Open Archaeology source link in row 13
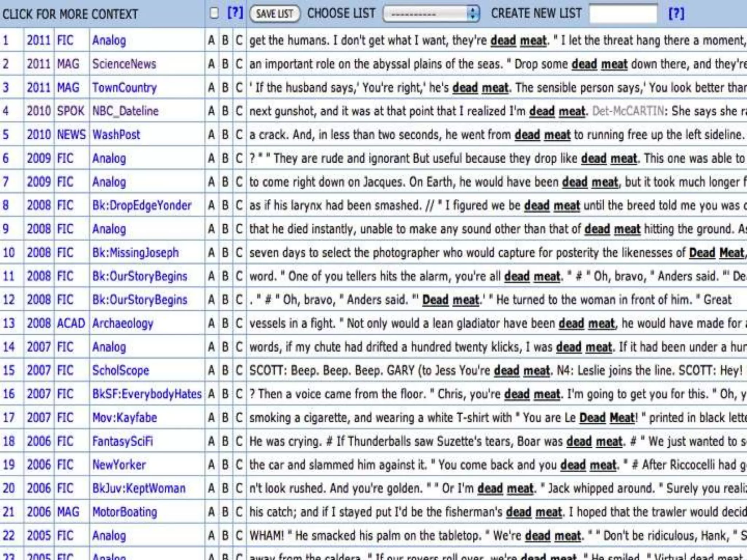Screen dimensions: 747x560 pyautogui.click(x=123, y=323)
